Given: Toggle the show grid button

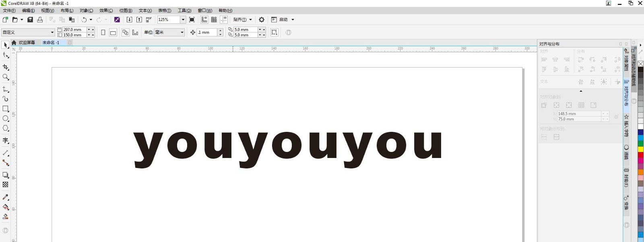Looking at the screenshot, I should pyautogui.click(x=214, y=20).
